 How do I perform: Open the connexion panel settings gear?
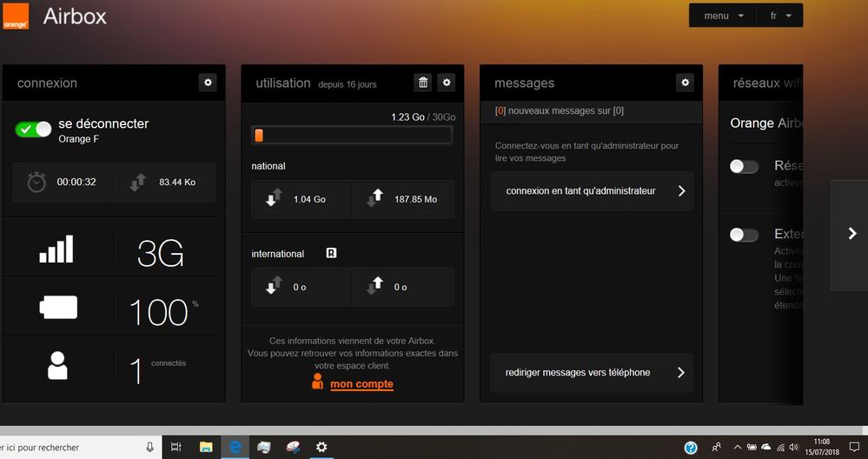point(208,83)
